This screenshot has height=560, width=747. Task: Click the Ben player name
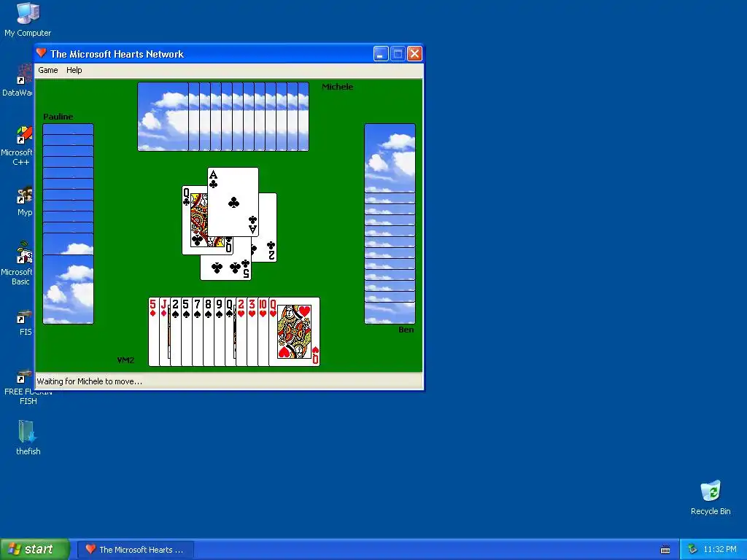406,330
